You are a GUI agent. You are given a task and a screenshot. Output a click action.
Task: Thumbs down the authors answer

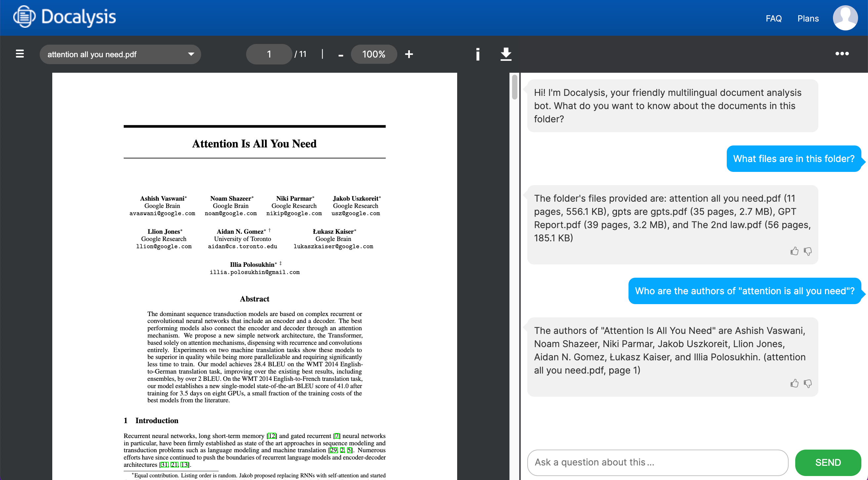click(x=808, y=383)
